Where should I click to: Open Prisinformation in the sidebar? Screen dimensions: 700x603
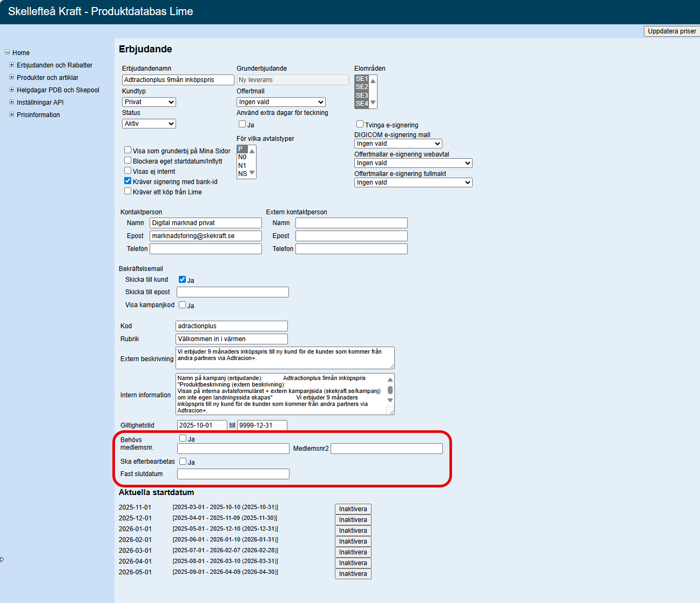[38, 115]
